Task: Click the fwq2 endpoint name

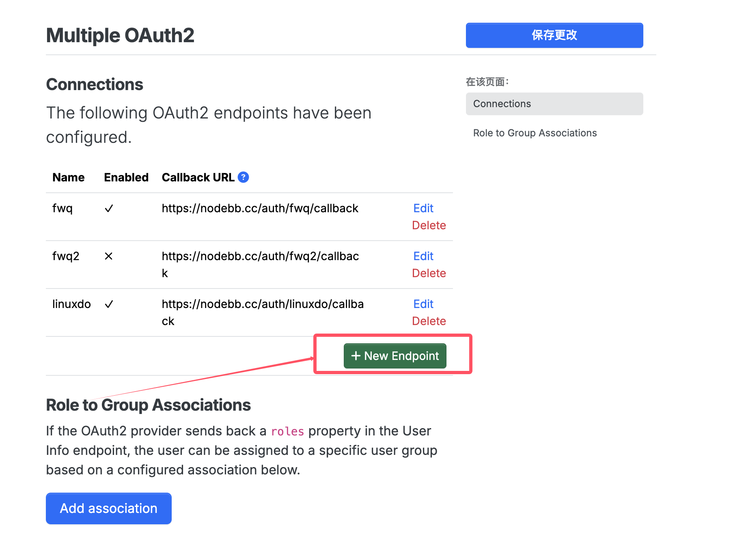Action: point(66,256)
